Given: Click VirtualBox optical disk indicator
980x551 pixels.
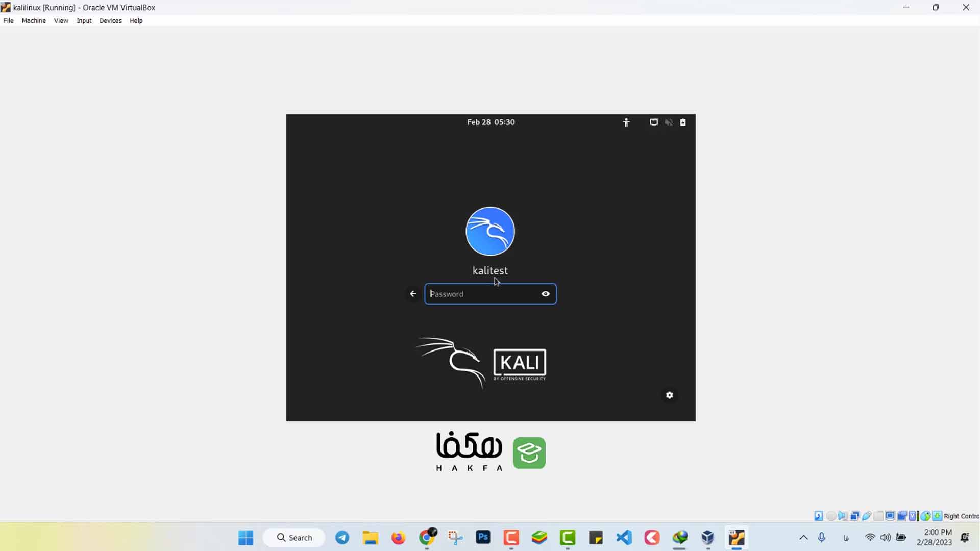Looking at the screenshot, I should 831,516.
